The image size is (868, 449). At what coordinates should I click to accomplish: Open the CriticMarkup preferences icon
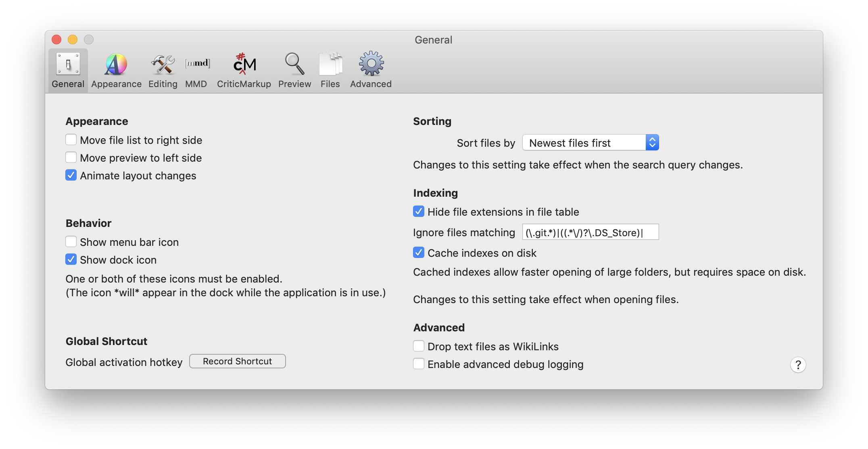click(x=244, y=64)
